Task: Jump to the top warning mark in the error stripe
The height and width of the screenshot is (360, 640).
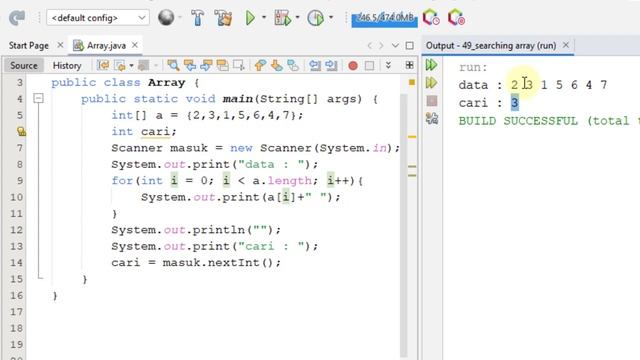Action: pos(412,137)
